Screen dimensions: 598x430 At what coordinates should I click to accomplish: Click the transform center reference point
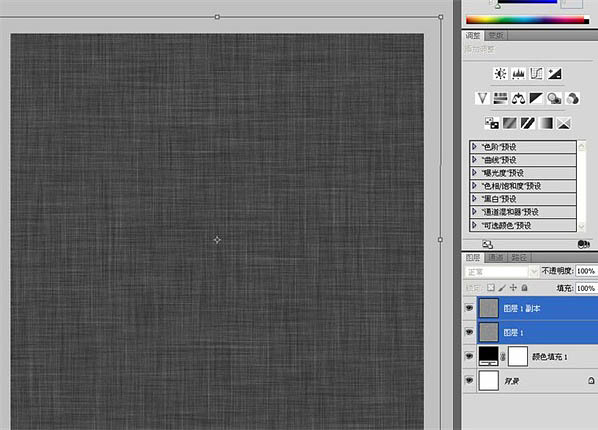[217, 240]
